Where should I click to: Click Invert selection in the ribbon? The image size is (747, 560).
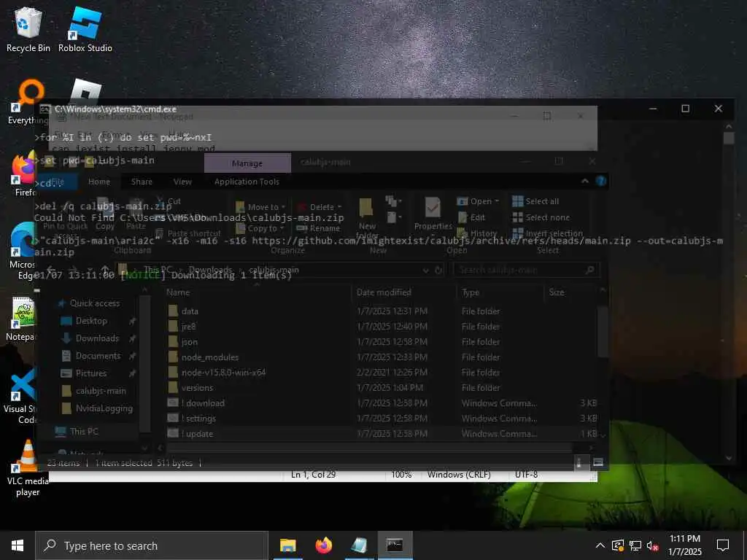pos(547,233)
